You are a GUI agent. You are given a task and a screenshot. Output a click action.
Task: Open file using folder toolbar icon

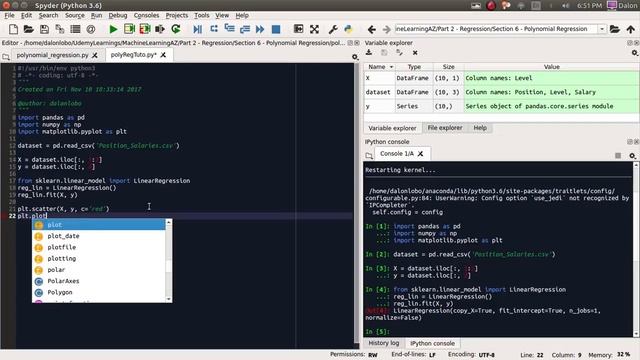pyautogui.click(x=29, y=29)
